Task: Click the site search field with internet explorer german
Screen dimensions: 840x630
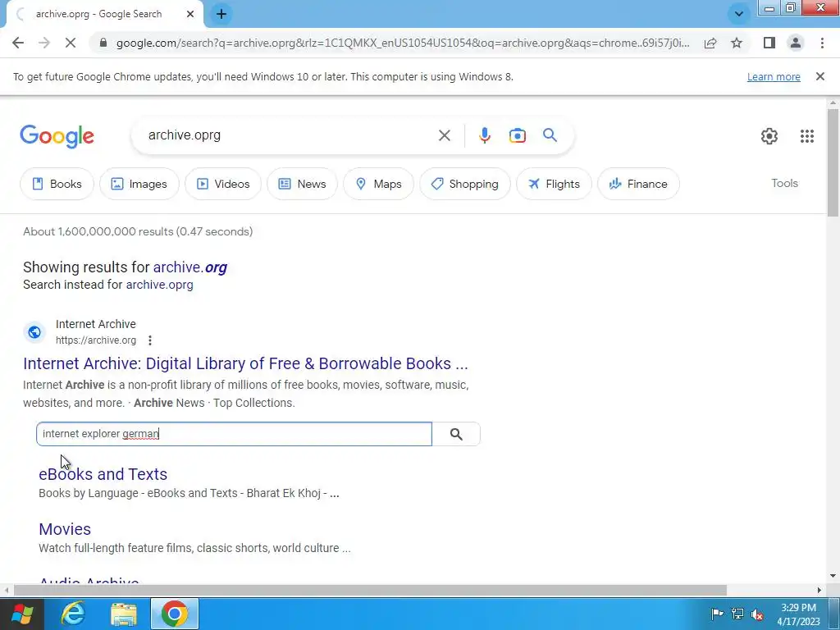Action: pos(234,434)
